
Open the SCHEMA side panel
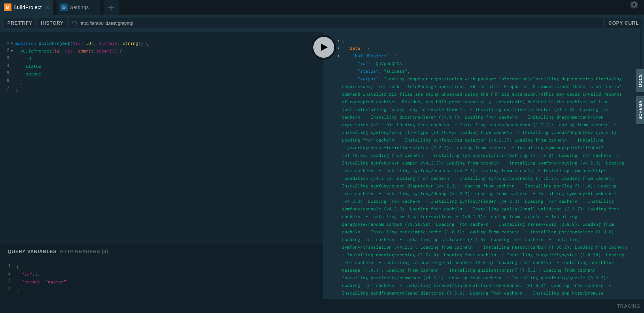pyautogui.click(x=640, y=110)
